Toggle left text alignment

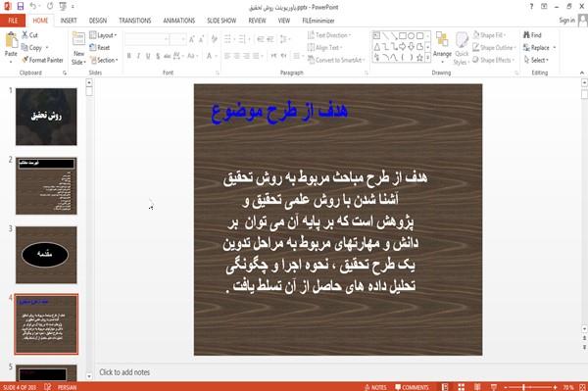(x=227, y=56)
